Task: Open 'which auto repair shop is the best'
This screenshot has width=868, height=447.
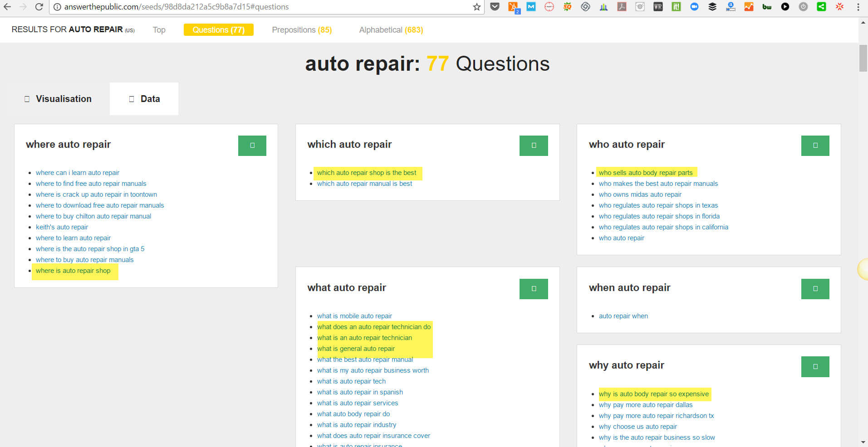Action: 367,173
